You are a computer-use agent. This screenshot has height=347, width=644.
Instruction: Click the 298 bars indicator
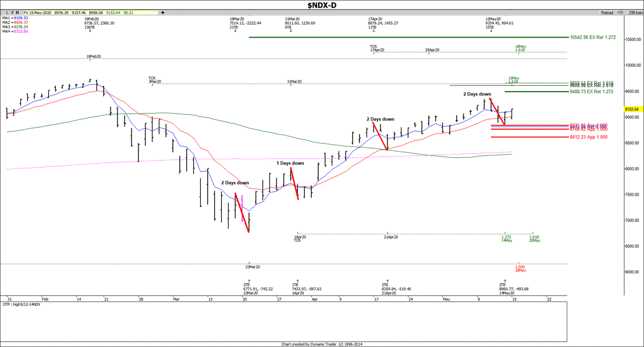[x=634, y=11]
